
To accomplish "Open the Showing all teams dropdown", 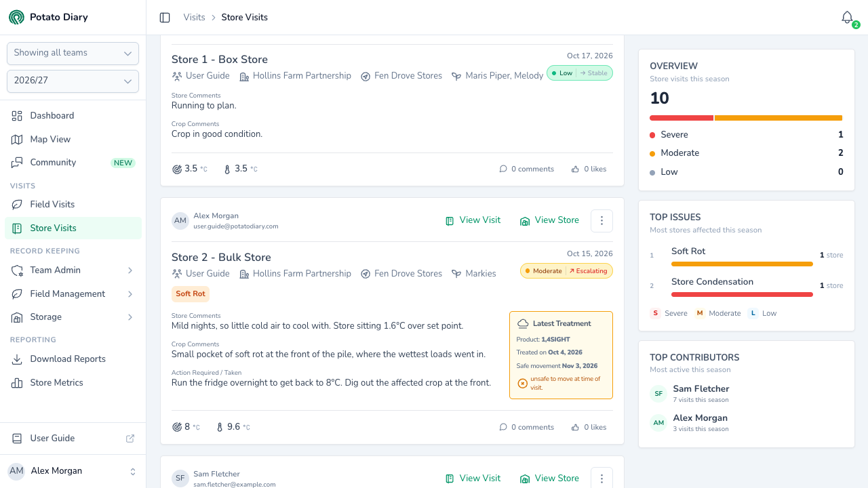I will [x=73, y=53].
